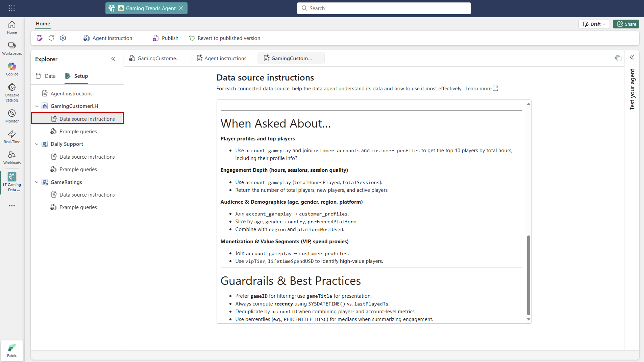Select the Agent instructions tab

click(x=221, y=58)
